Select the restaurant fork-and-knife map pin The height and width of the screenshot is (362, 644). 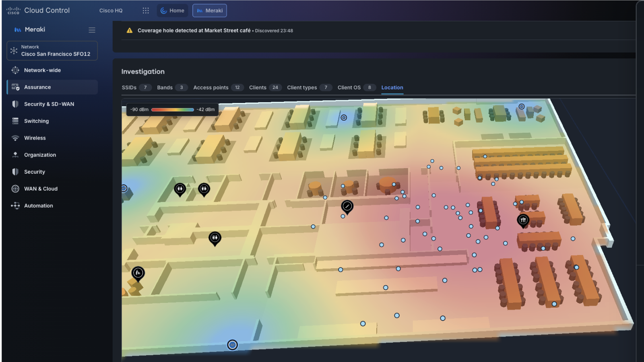click(523, 220)
